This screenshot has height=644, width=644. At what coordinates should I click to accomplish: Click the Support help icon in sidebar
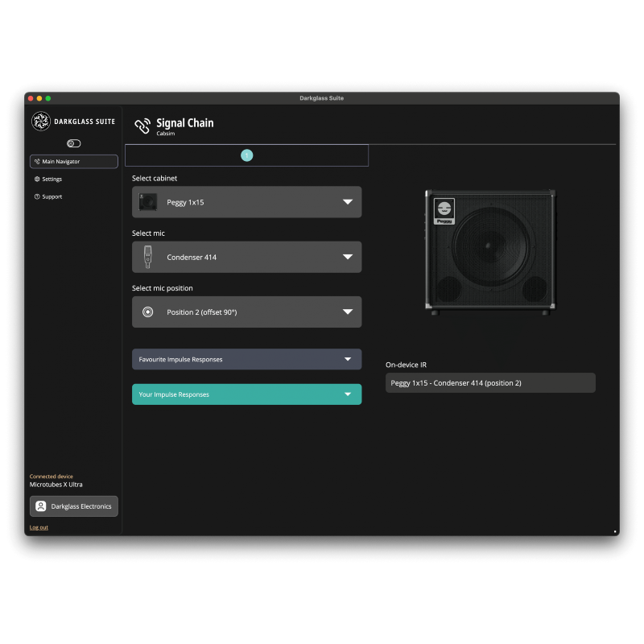37,196
